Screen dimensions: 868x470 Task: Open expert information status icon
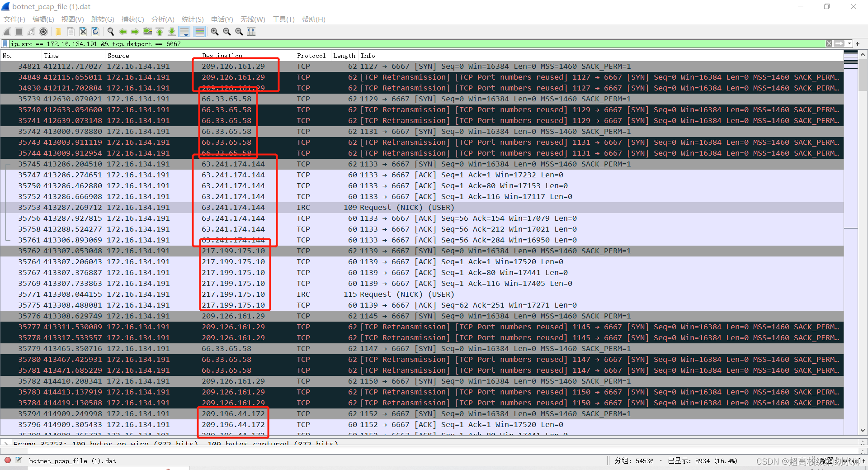pyautogui.click(x=8, y=460)
